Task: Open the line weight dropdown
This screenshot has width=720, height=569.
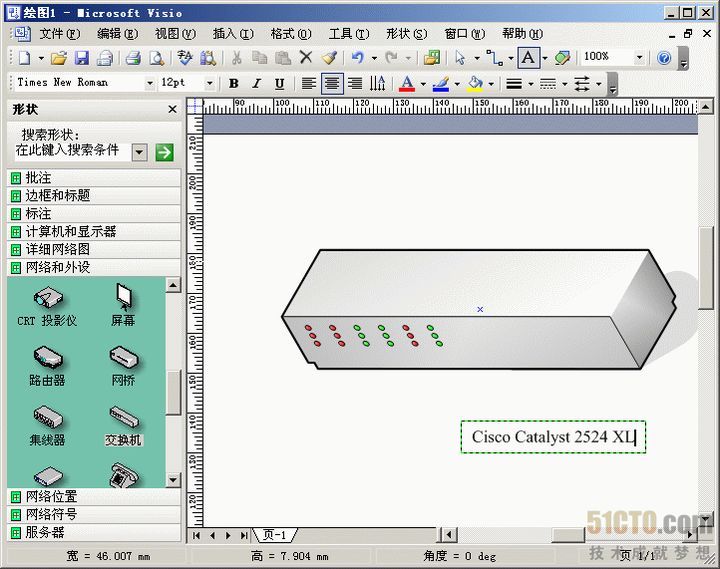Action: point(530,84)
